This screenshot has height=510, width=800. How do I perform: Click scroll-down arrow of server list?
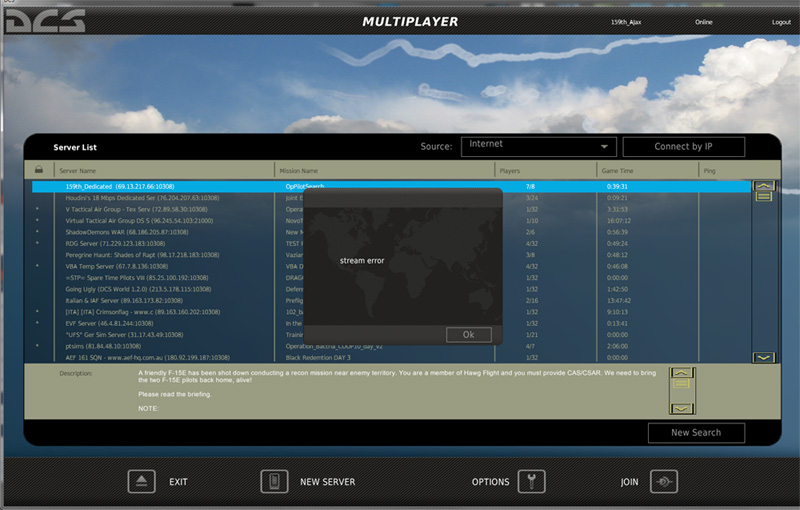pyautogui.click(x=764, y=358)
